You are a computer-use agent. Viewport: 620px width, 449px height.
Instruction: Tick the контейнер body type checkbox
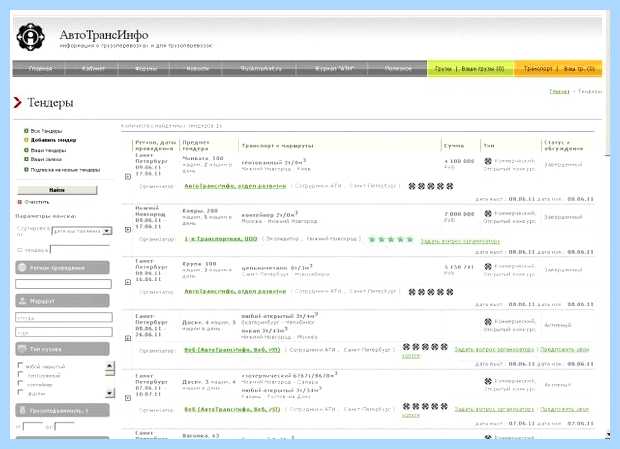coord(20,383)
